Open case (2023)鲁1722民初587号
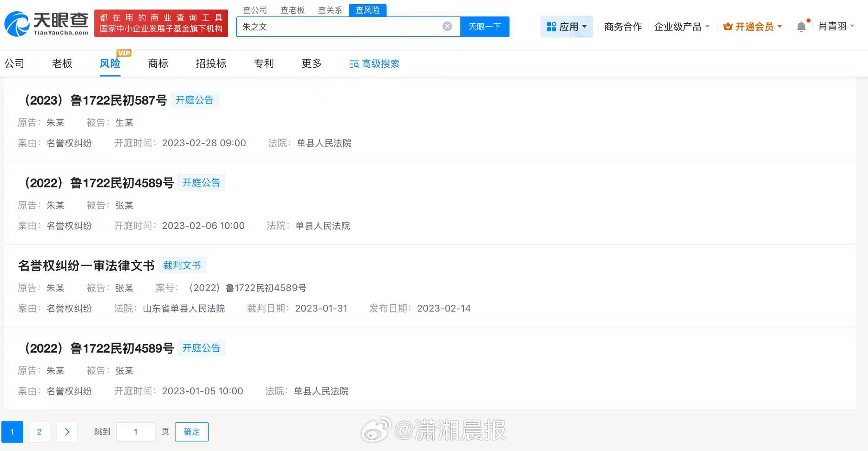Screen dimensions: 868x451 tap(97, 100)
